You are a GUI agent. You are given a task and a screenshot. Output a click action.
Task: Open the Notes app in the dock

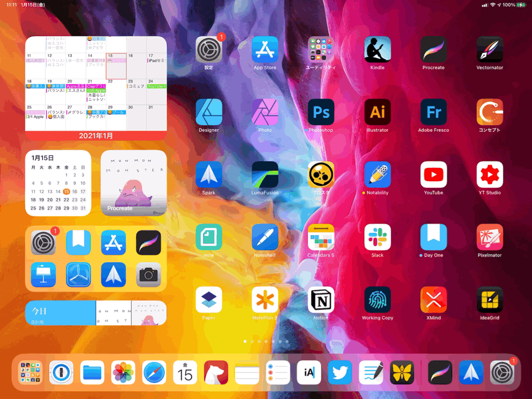point(247,372)
